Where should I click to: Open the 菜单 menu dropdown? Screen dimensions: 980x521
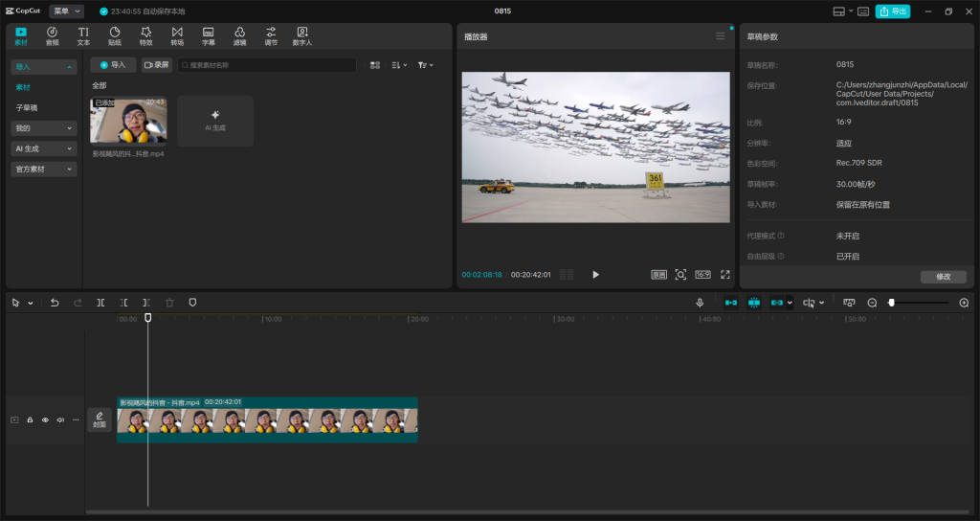tap(66, 11)
